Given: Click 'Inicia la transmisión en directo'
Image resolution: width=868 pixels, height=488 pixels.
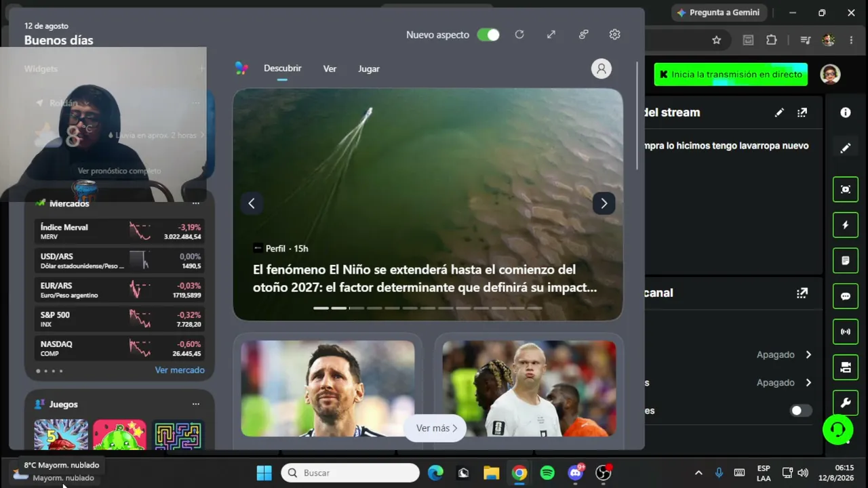Looking at the screenshot, I should [x=731, y=75].
